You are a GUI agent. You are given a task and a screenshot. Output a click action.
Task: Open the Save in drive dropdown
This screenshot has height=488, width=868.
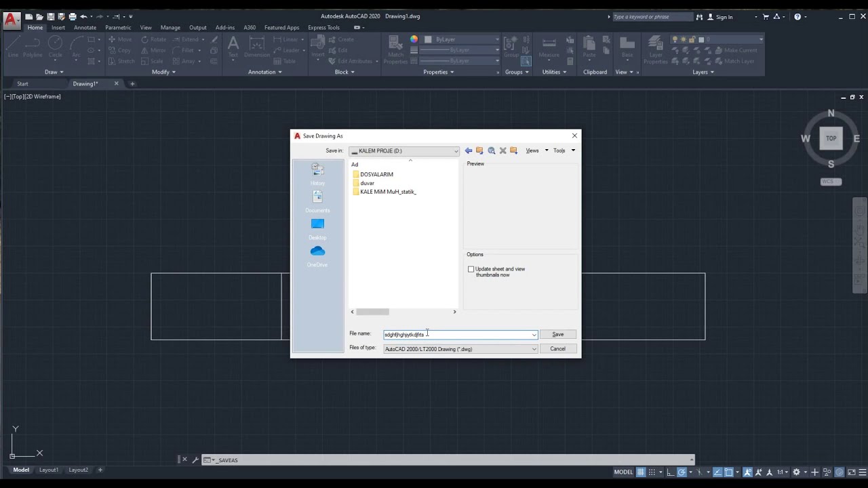pos(404,150)
